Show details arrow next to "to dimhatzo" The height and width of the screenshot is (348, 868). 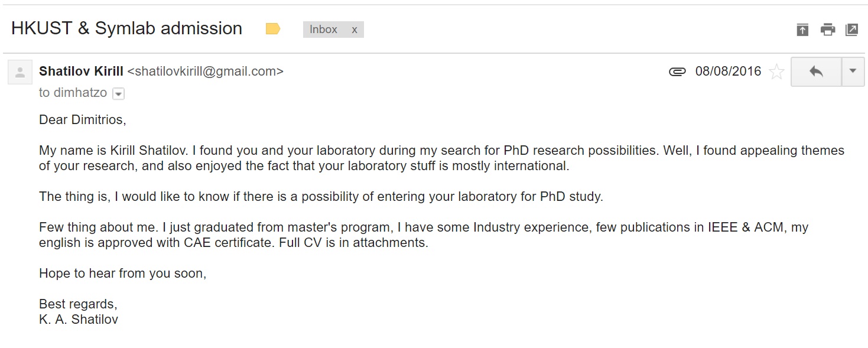coord(118,94)
